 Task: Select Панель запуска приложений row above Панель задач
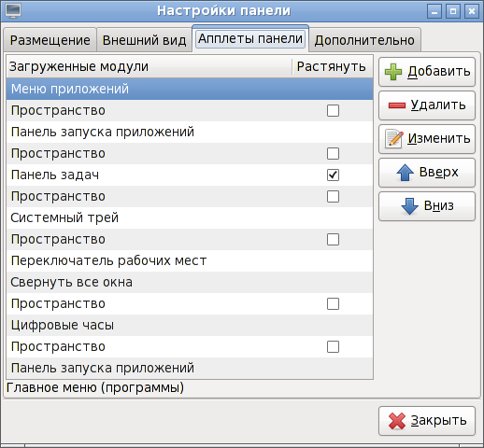click(x=190, y=132)
